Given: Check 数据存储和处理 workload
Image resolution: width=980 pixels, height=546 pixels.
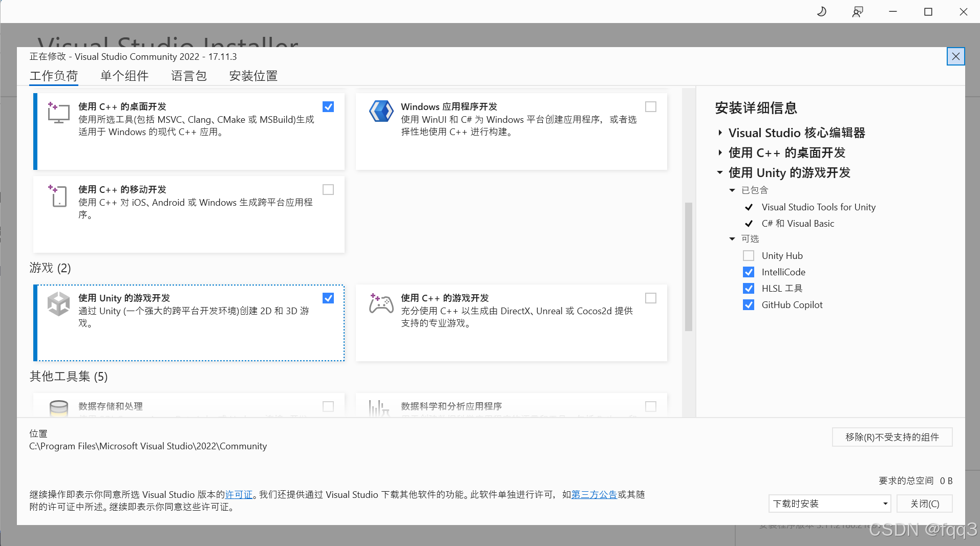Looking at the screenshot, I should (x=328, y=406).
